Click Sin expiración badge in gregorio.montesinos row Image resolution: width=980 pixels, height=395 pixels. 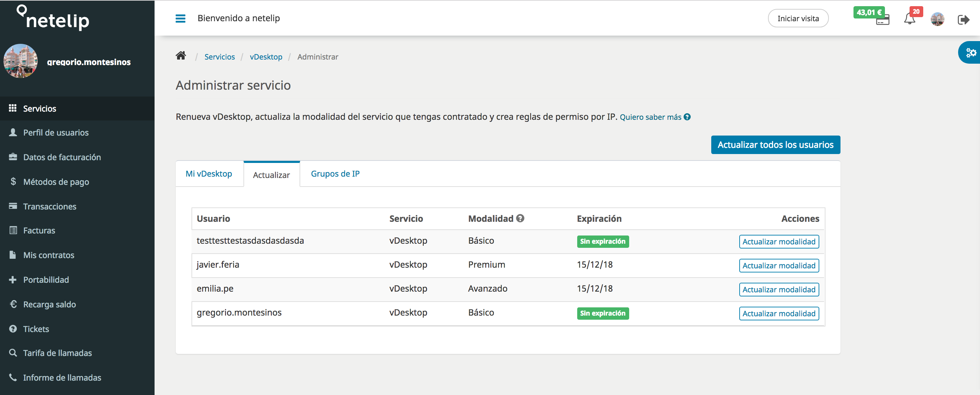[602, 314]
